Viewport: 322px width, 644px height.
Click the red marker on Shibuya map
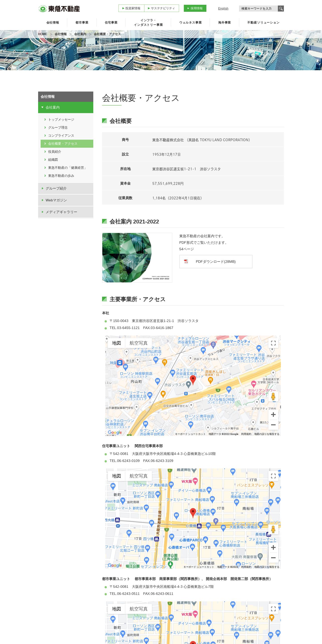pyautogui.click(x=193, y=380)
